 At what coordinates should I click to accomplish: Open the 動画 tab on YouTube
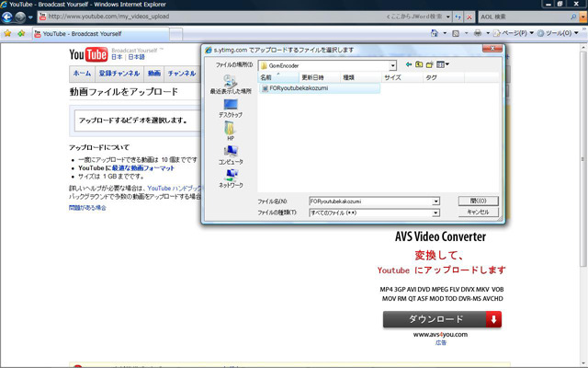click(x=153, y=74)
